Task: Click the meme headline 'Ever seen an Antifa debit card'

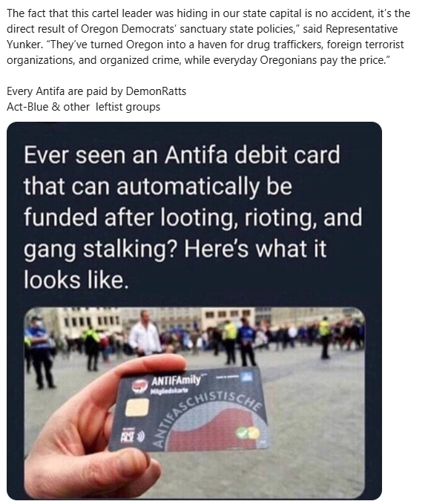Action: (182, 155)
